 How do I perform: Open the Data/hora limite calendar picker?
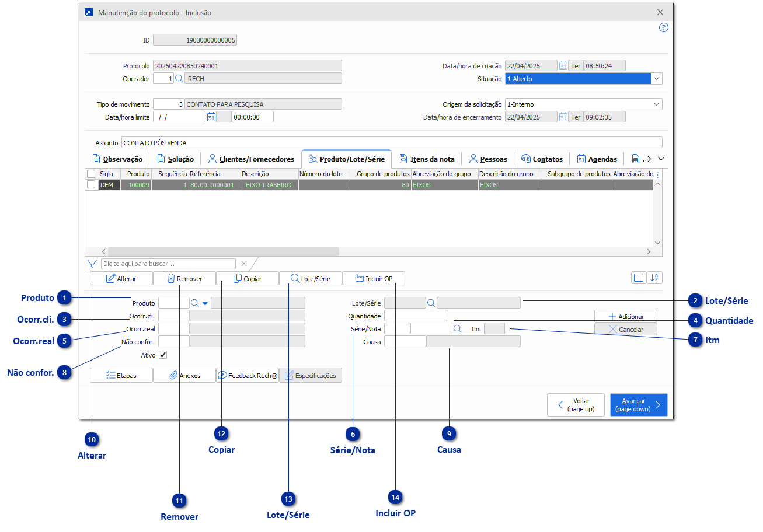[211, 117]
